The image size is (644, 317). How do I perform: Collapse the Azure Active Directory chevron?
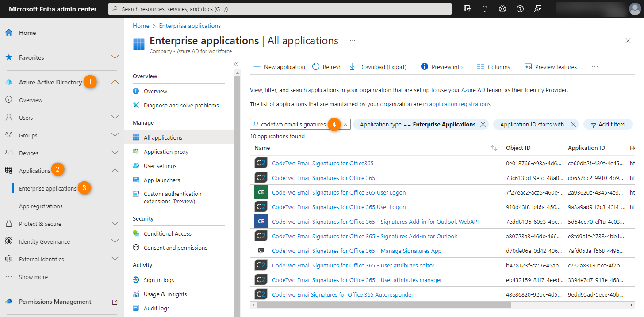pyautogui.click(x=115, y=82)
